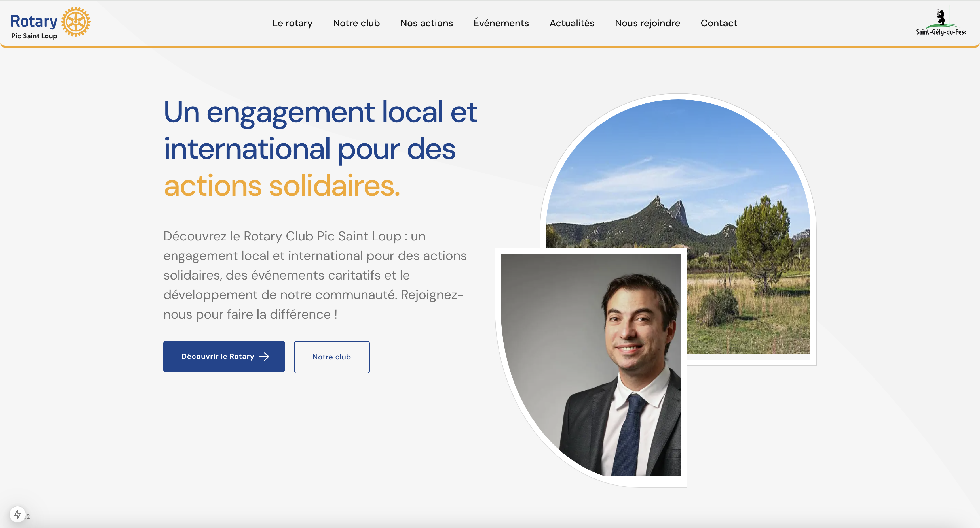Open the 'Actualités' navigation item
The width and height of the screenshot is (980, 528).
pyautogui.click(x=572, y=23)
